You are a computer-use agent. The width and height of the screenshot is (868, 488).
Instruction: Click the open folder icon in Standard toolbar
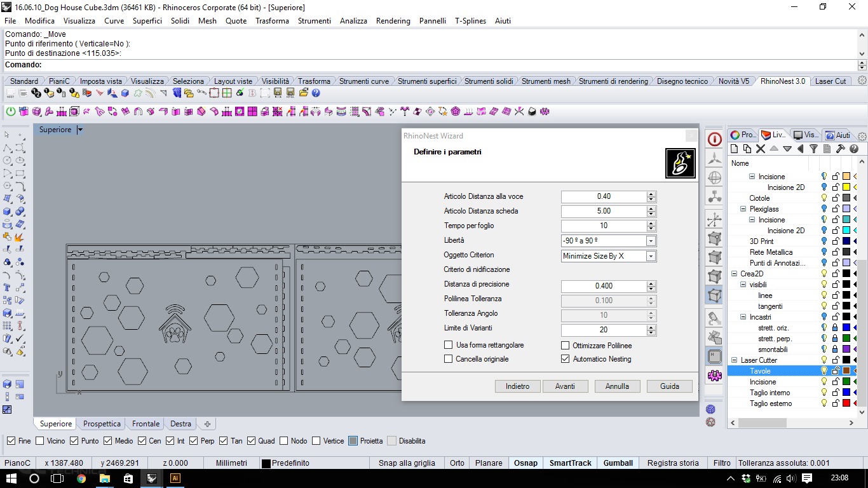(303, 93)
